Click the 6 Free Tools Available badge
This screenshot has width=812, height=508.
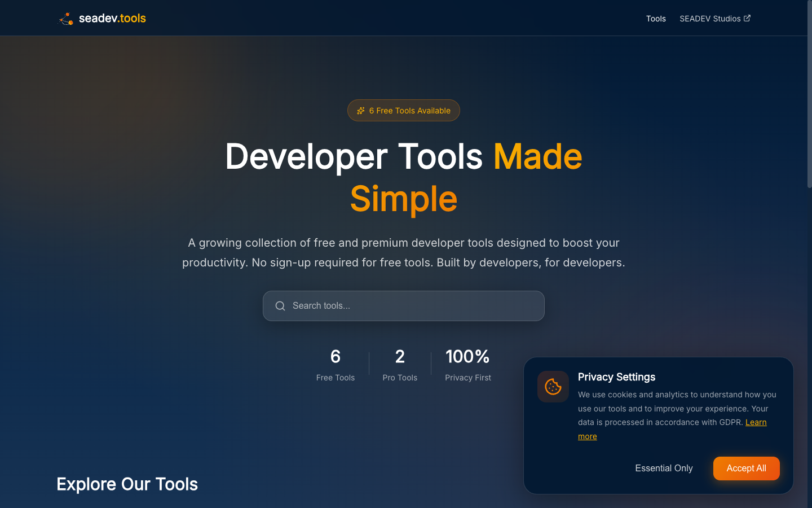point(403,110)
